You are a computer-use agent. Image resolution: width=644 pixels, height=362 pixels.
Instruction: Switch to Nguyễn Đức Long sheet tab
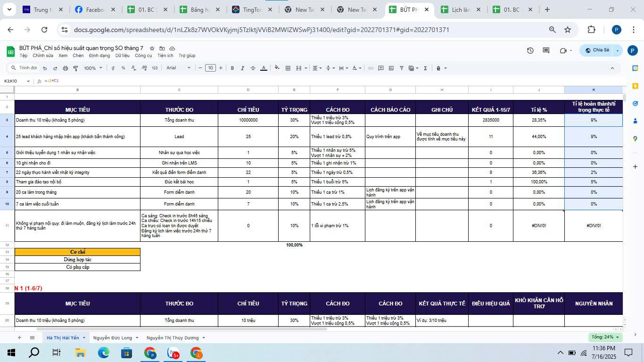(x=113, y=337)
